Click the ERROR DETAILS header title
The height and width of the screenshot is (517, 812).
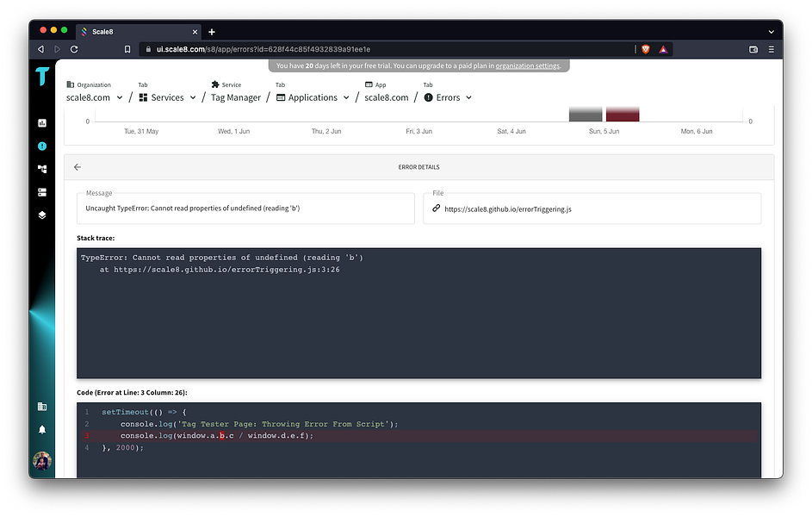coord(419,167)
